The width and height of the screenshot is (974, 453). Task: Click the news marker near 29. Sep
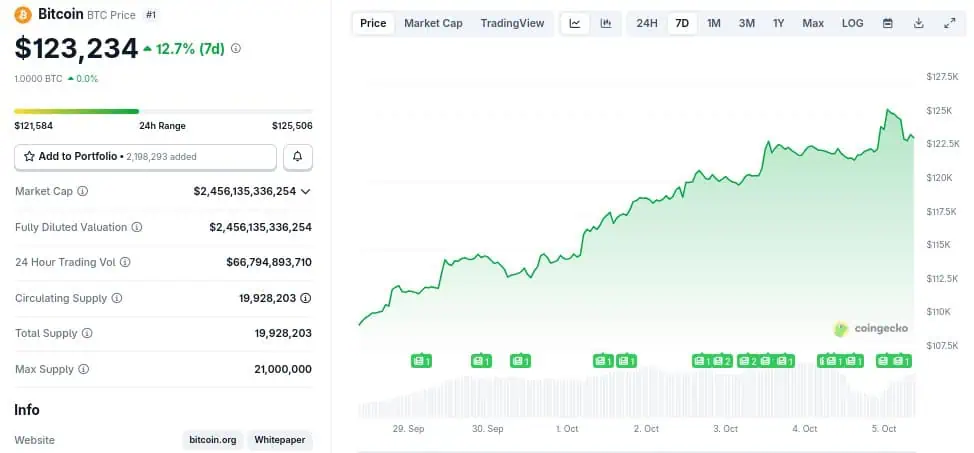[421, 360]
